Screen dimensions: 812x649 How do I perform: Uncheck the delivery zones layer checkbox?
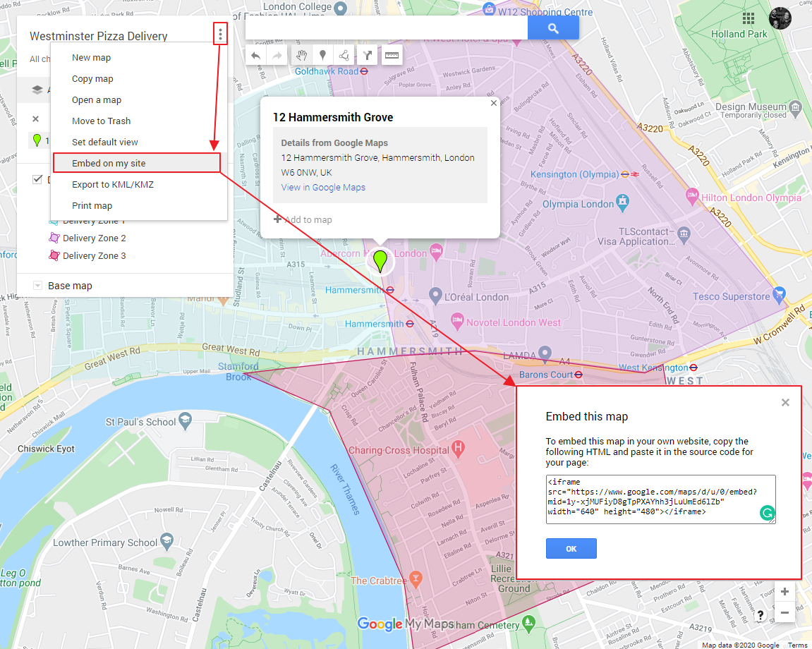click(x=37, y=180)
